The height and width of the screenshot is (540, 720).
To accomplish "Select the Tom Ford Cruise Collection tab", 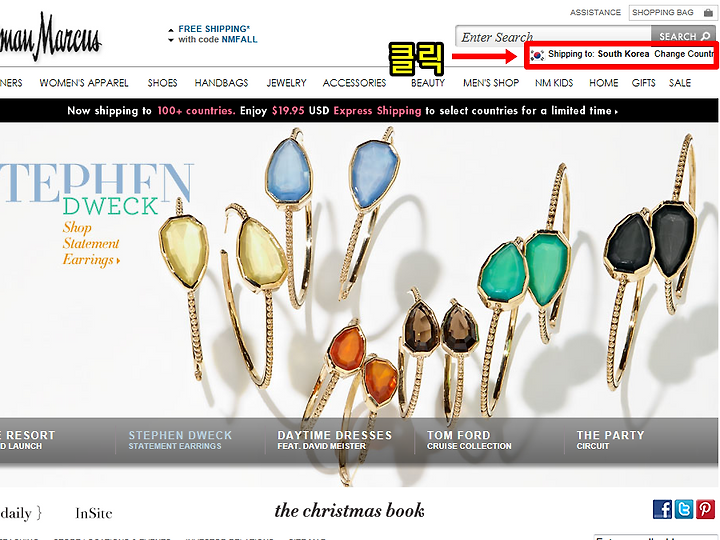I will click(469, 440).
